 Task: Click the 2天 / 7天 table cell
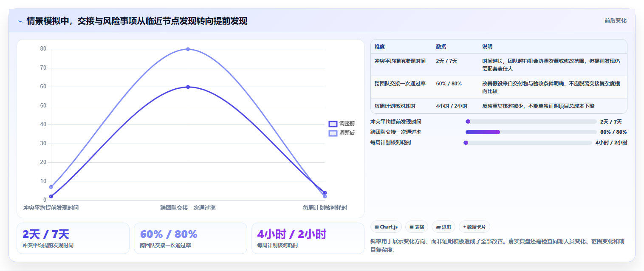coord(446,61)
